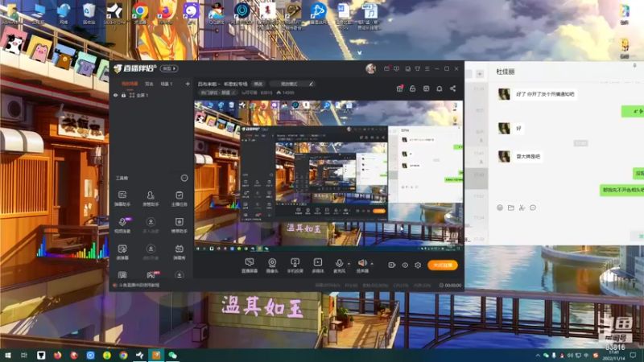This screenshot has height=362, width=644.
Task: Click the notification bell icon in stream header
Action: 439,88
